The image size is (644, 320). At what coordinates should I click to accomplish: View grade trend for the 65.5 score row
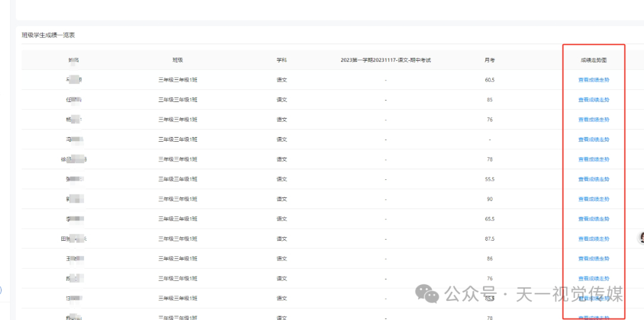coord(593,219)
